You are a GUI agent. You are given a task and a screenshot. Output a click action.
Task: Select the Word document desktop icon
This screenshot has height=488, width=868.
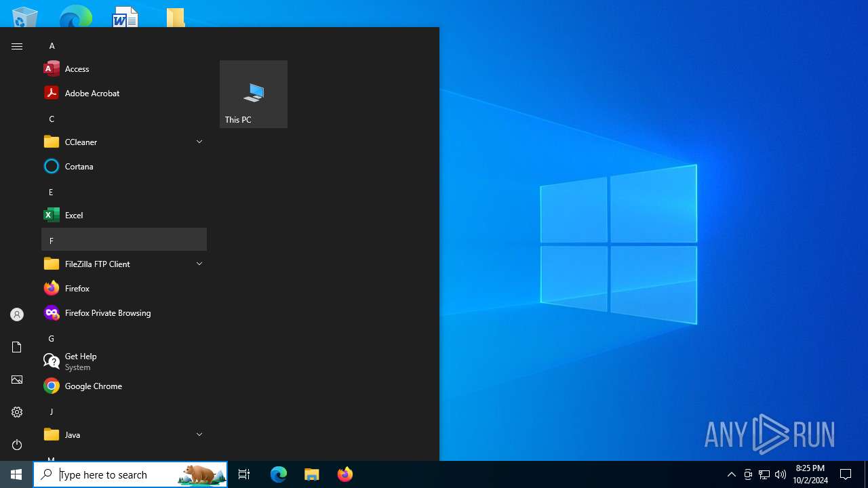(x=125, y=16)
